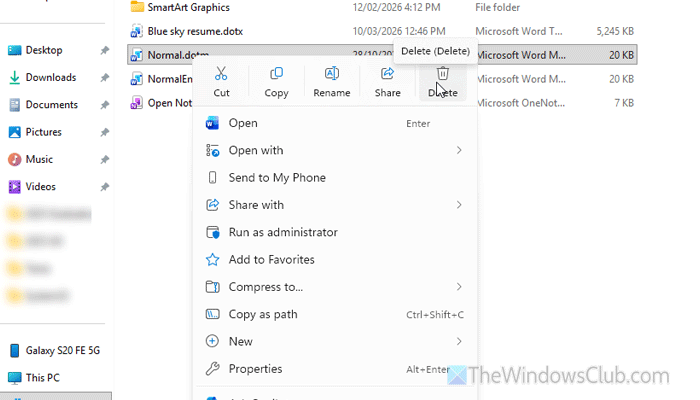This screenshot has height=400, width=700.
Task: Click the SmartArt Graphics folder icon
Action: click(137, 7)
